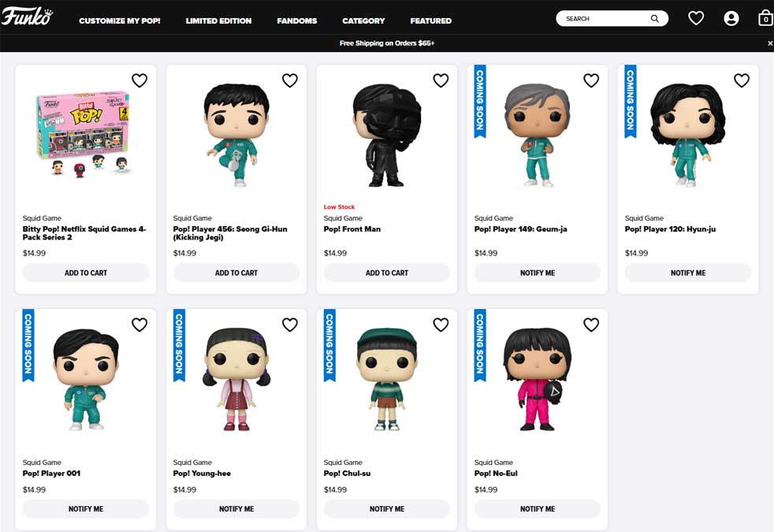The height and width of the screenshot is (532, 774).
Task: Open the wishlist heart icon in header
Action: point(695,18)
